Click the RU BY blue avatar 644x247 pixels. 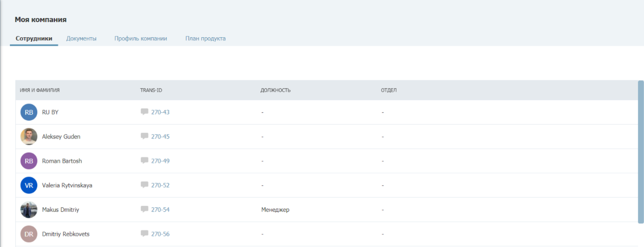pos(29,112)
